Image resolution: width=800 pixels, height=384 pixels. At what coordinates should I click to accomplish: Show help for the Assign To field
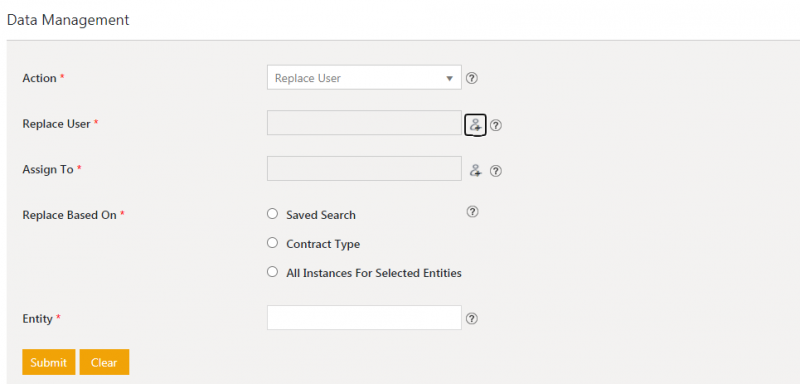pyautogui.click(x=495, y=171)
